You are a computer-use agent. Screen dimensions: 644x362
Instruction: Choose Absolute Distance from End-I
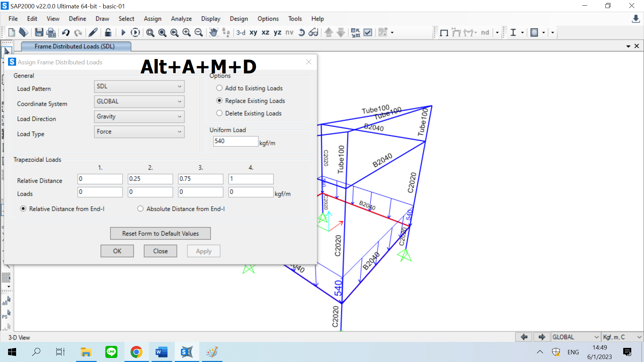[x=140, y=209]
